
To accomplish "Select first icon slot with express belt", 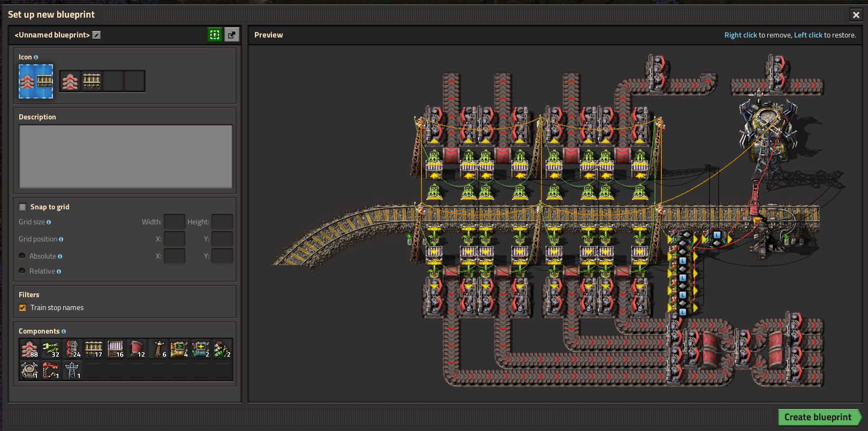I will (x=70, y=81).
